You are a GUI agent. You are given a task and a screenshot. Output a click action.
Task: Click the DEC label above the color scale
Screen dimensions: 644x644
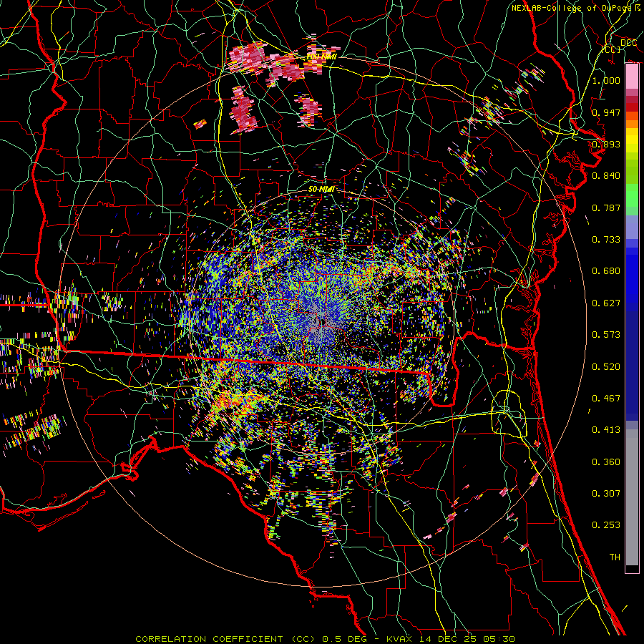pyautogui.click(x=628, y=43)
